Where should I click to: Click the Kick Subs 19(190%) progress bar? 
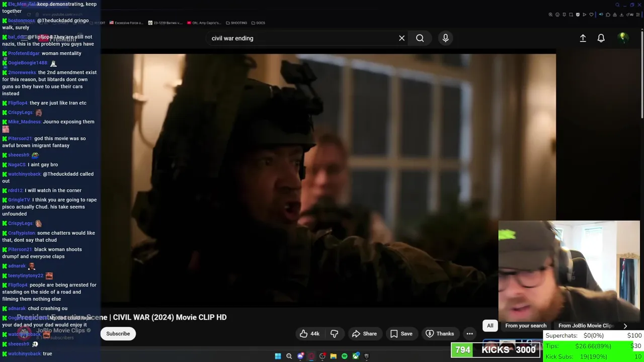(594, 356)
